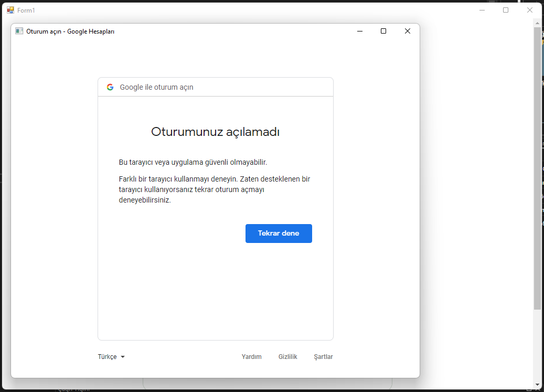
Task: Click the Form1 title text
Action: [x=26, y=10]
